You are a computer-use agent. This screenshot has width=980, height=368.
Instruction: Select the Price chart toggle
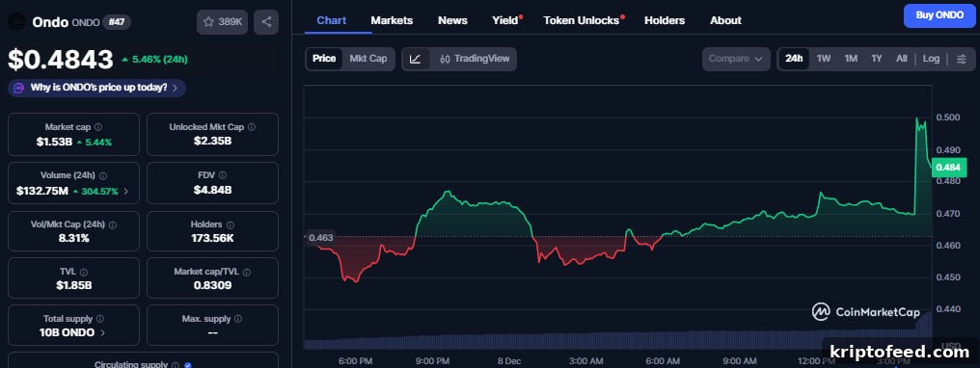[x=324, y=59]
